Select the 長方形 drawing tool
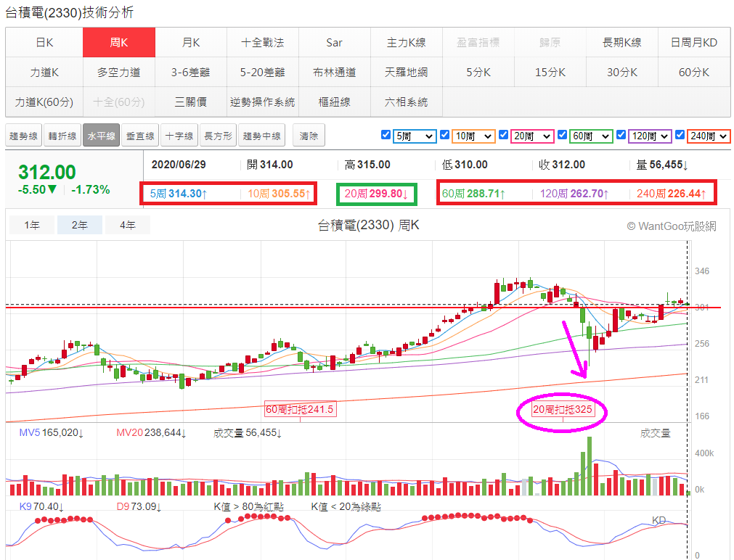734x560 pixels. click(218, 136)
